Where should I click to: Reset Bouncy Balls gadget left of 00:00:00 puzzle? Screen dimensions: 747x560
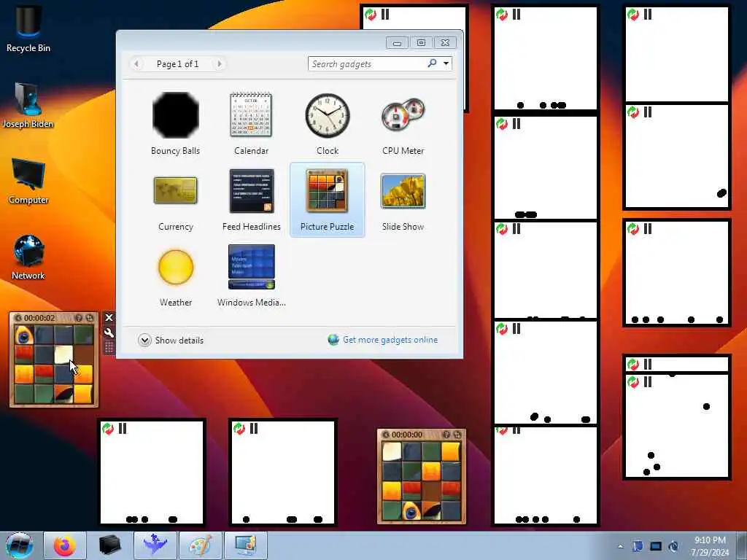tap(239, 429)
